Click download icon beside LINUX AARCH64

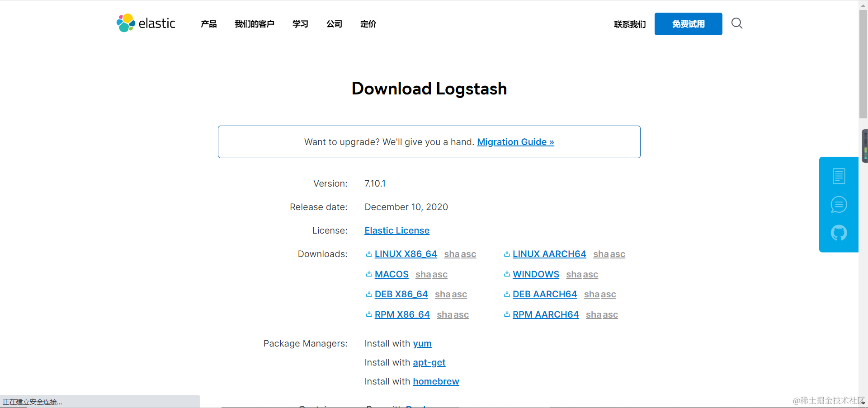507,254
